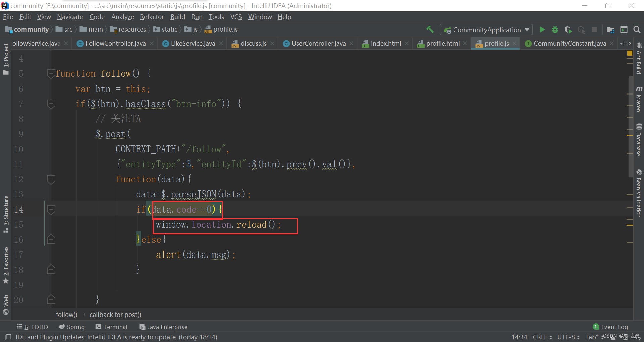Place cursor on the alert(data.msg) line
This screenshot has height=342, width=644.
tap(196, 255)
